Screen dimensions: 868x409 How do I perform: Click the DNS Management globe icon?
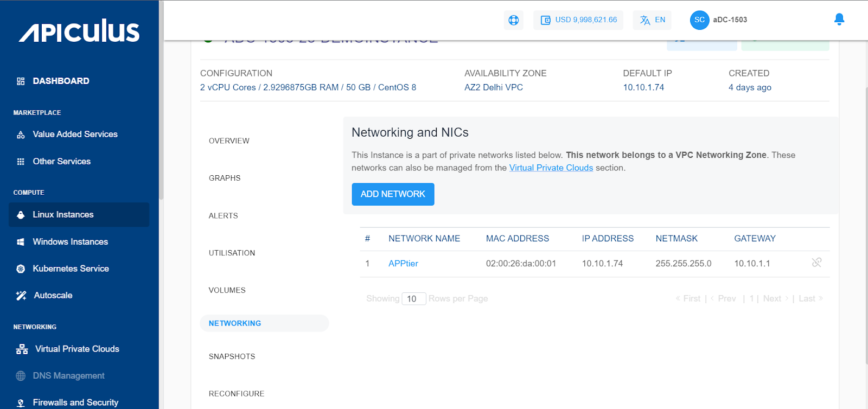21,376
